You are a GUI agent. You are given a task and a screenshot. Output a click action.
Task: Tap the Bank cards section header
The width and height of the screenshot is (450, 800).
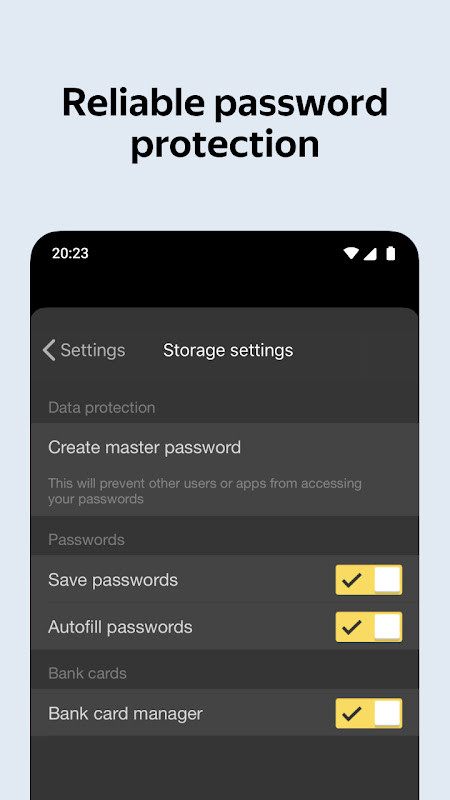coord(87,673)
